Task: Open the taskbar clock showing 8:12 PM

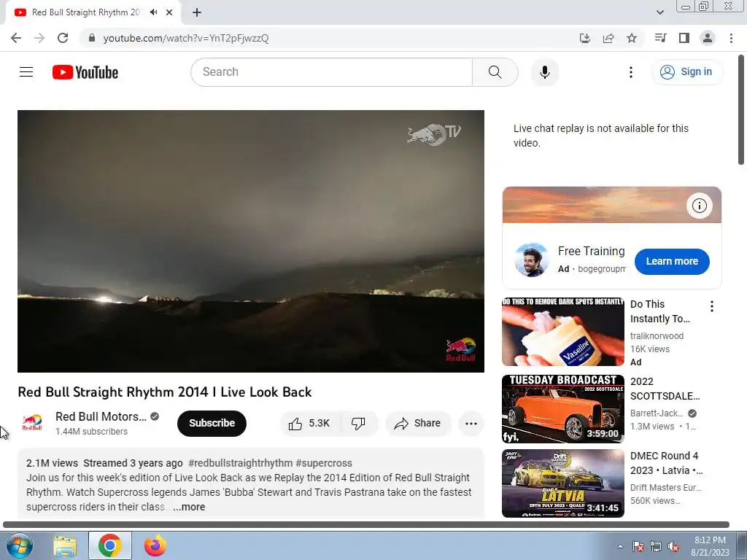Action: tap(710, 546)
